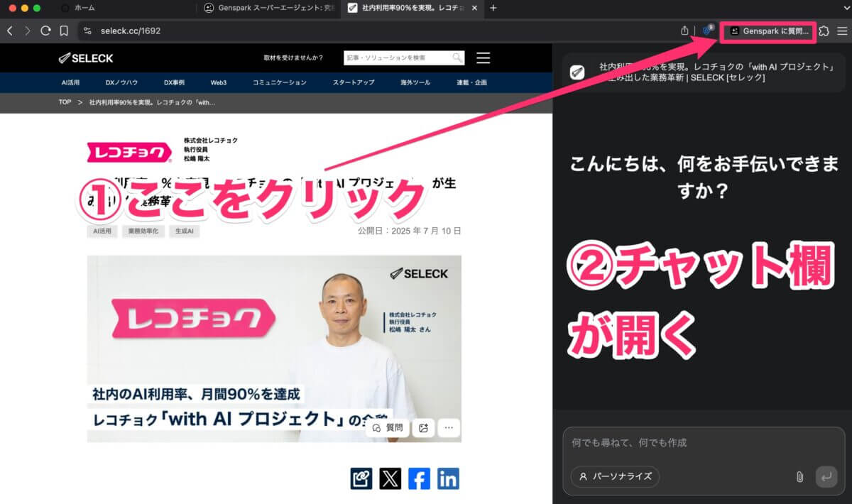Share article on X icon
This screenshot has height=504, width=852.
(390, 478)
